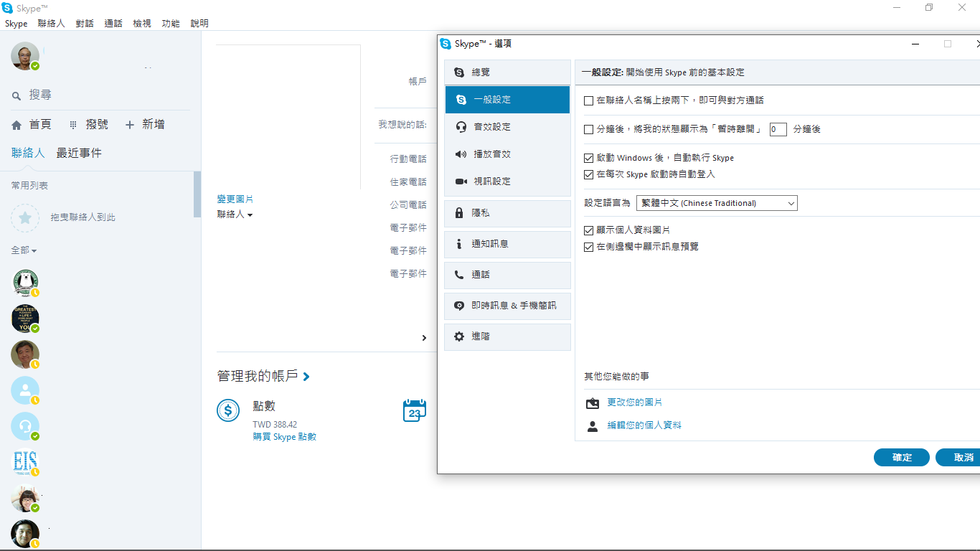Click the 變更圖片 link
Viewport: 980px width, 551px height.
pos(235,199)
